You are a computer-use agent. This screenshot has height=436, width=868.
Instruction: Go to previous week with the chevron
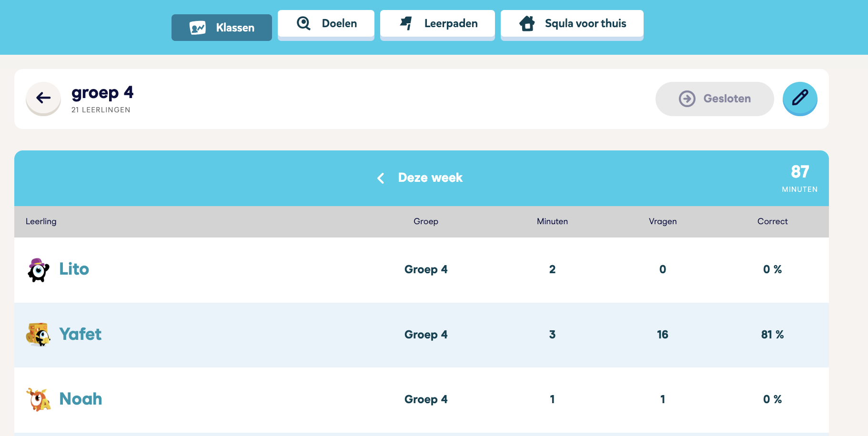coord(381,178)
